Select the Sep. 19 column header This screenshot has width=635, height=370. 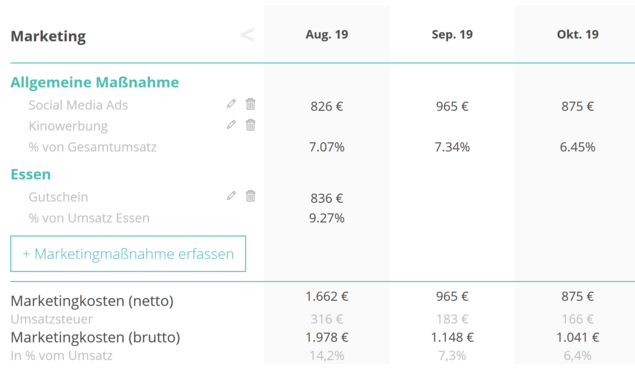tap(452, 34)
